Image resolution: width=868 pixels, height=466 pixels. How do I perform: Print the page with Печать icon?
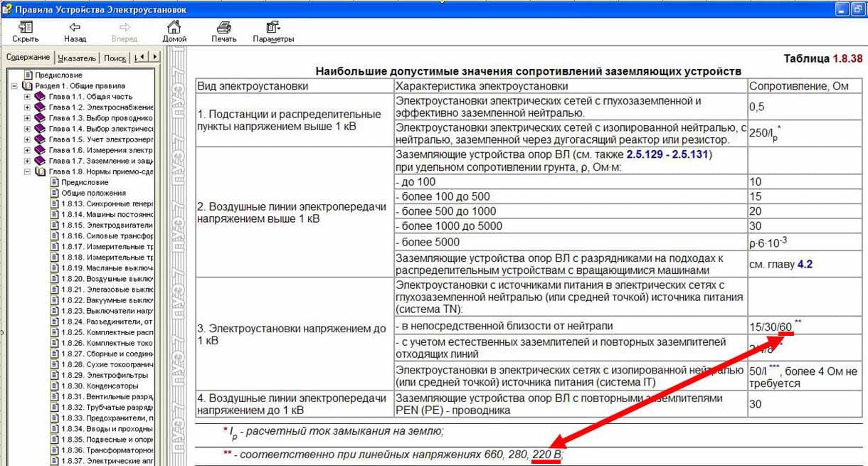tap(223, 28)
